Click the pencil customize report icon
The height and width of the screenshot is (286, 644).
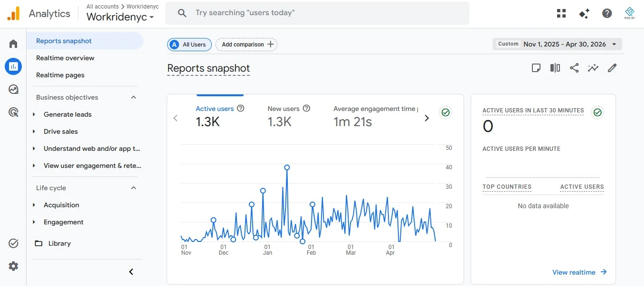click(x=612, y=68)
